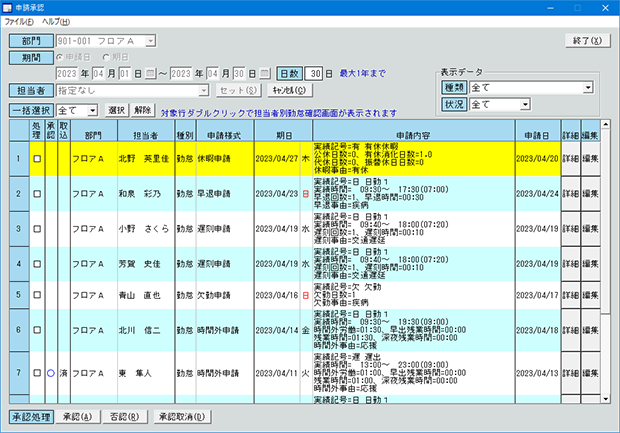Screen dimensions: 620x433
Task: Select the 申請日 radio button
Action: 60,57
